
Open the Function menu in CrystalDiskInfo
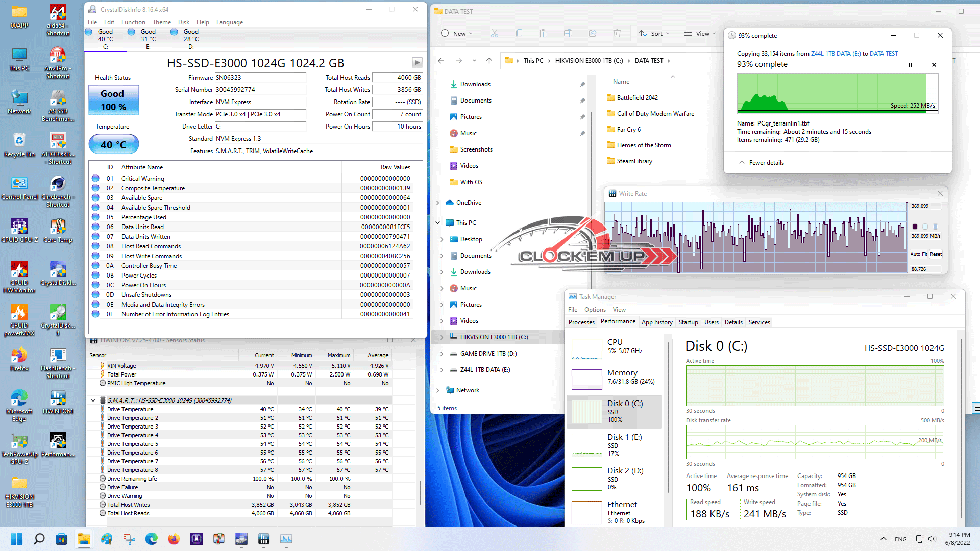click(133, 22)
